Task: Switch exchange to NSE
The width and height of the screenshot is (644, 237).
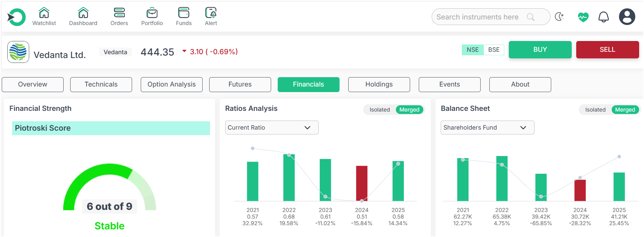Action: click(x=473, y=50)
